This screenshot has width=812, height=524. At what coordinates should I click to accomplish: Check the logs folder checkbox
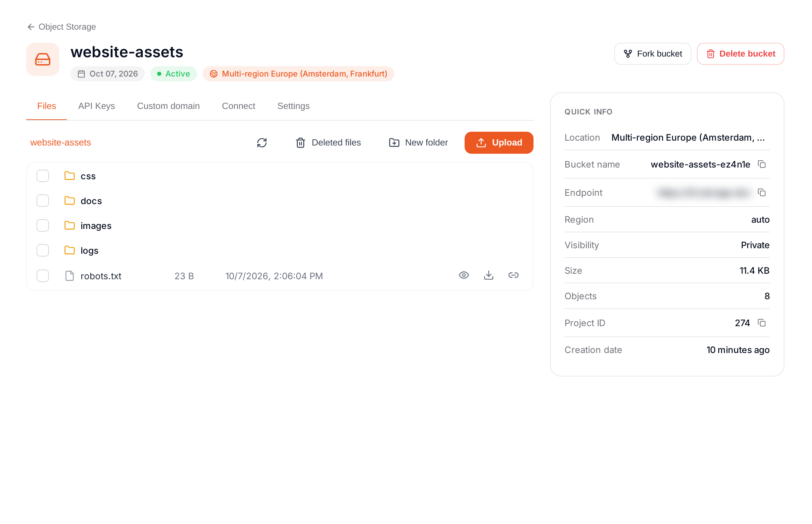[43, 250]
